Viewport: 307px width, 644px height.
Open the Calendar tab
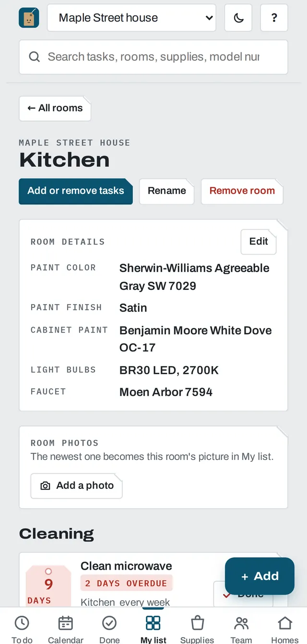pos(66,629)
